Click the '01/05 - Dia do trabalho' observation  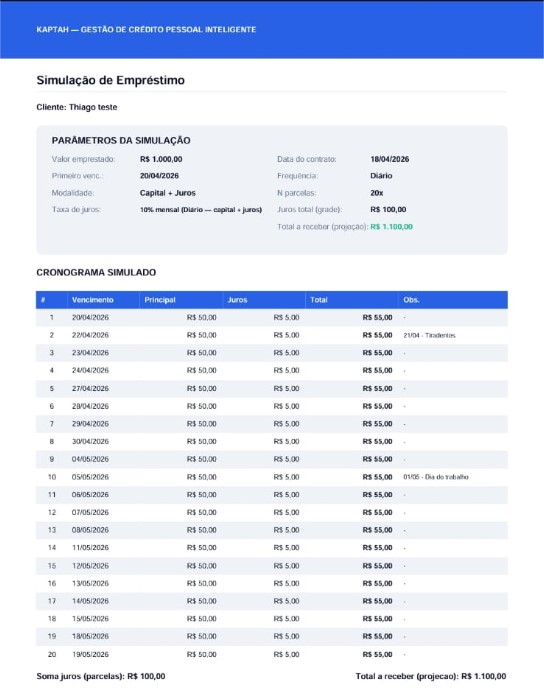[436, 477]
